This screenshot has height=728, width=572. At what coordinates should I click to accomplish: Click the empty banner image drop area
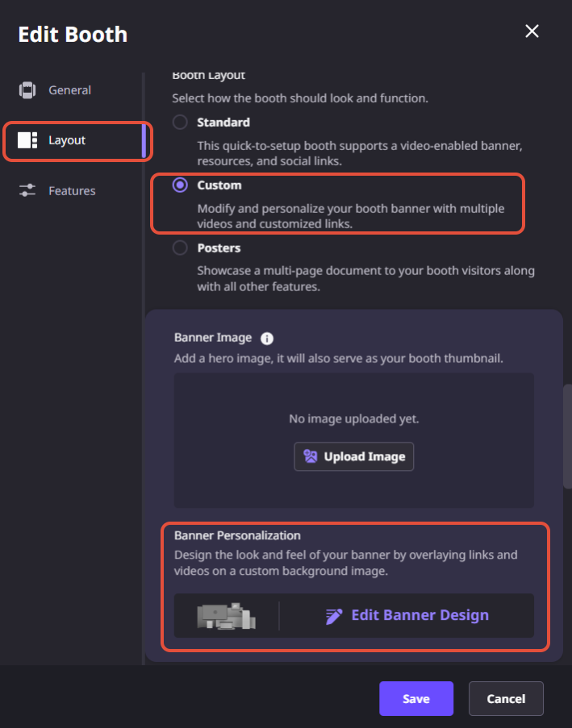click(x=353, y=440)
